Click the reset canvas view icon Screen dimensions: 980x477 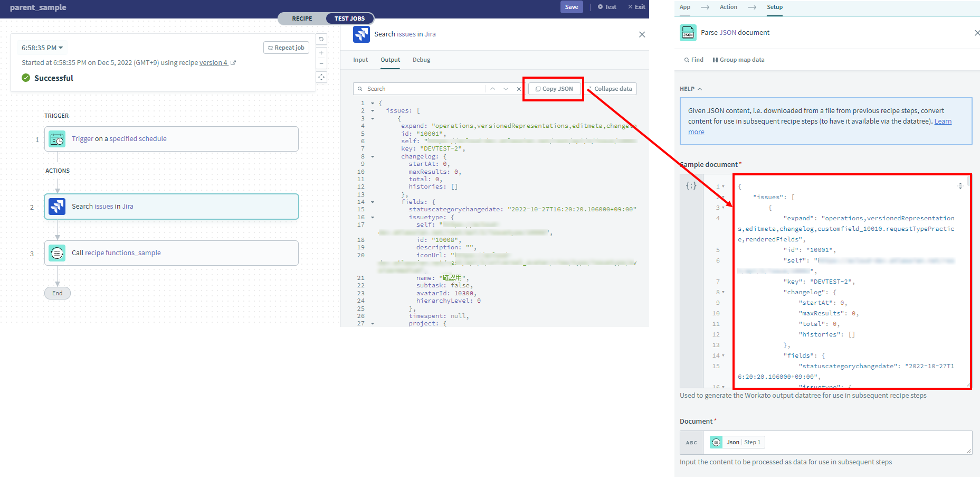[x=321, y=39]
